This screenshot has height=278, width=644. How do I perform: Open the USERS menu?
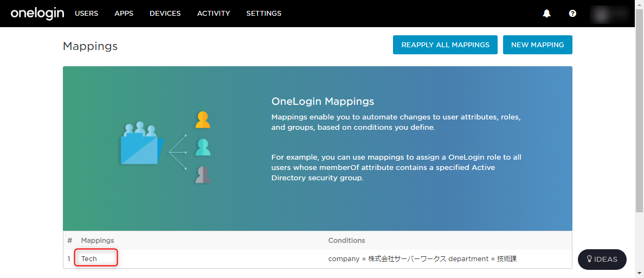pos(86,13)
